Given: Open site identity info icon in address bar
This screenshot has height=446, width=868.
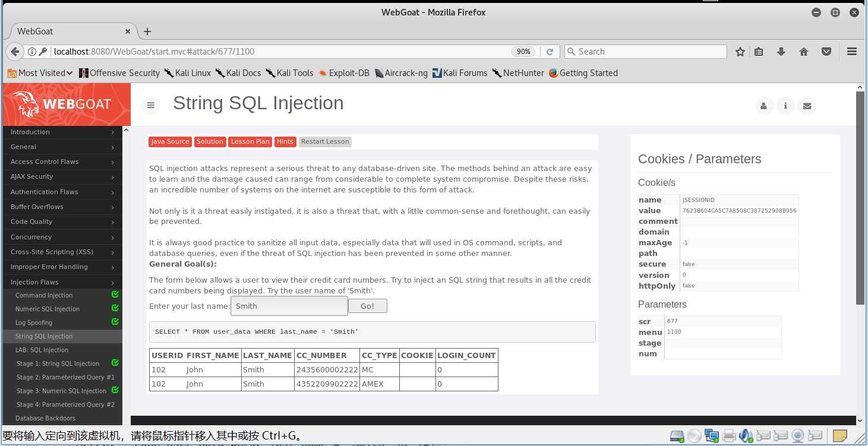Looking at the screenshot, I should click(x=32, y=52).
